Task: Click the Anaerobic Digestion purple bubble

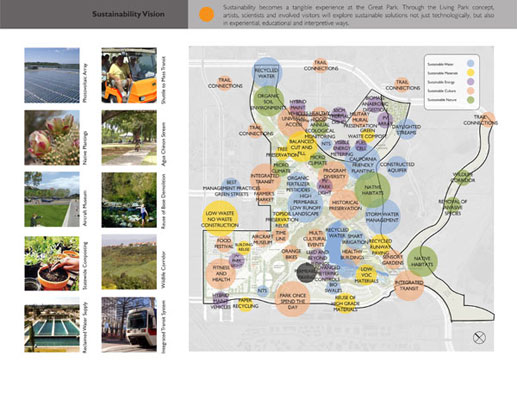Action: pos(374,104)
